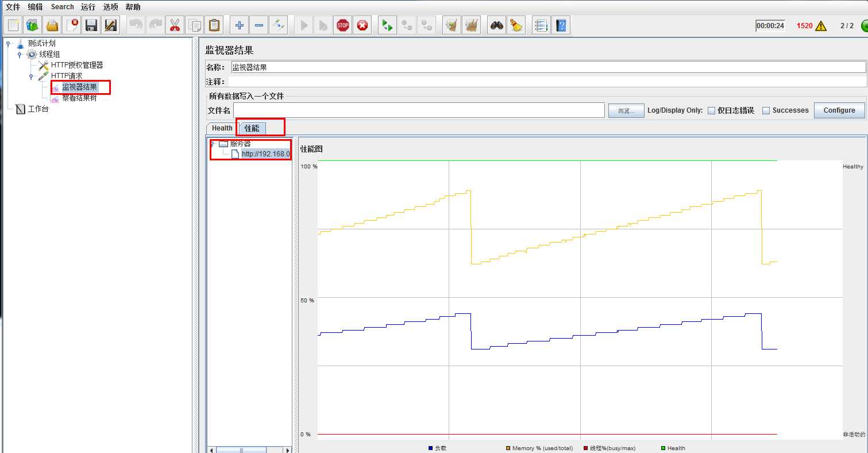
Task: Start the test with Play icon
Action: pyautogui.click(x=304, y=25)
